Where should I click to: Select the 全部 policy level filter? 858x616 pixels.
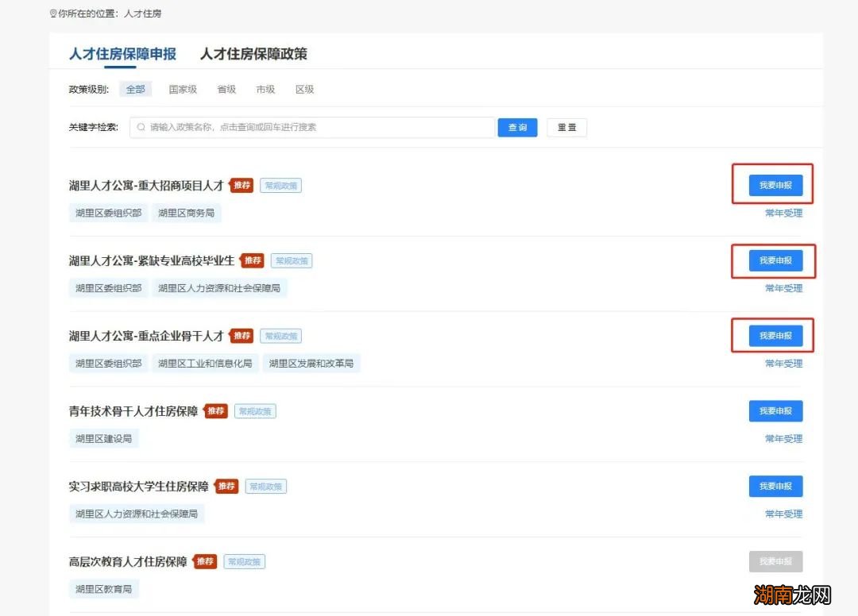135,89
